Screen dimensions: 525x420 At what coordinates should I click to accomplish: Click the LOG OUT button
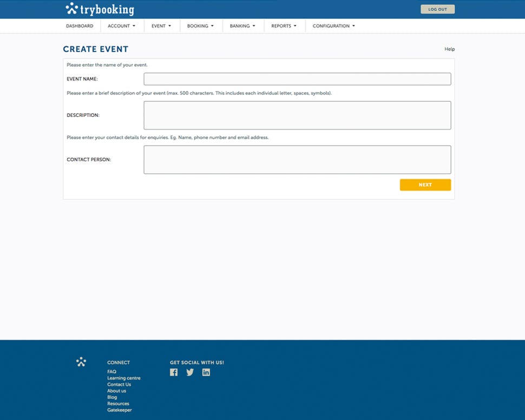point(437,9)
